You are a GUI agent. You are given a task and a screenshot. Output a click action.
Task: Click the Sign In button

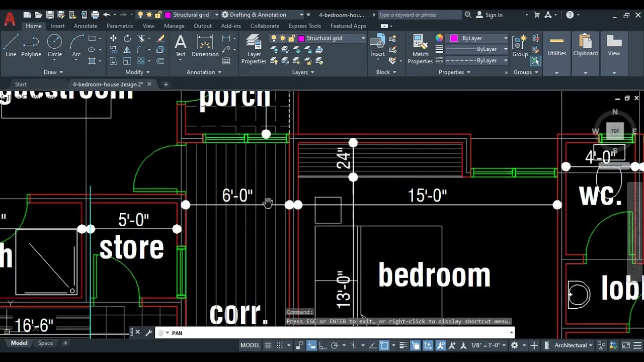(489, 15)
